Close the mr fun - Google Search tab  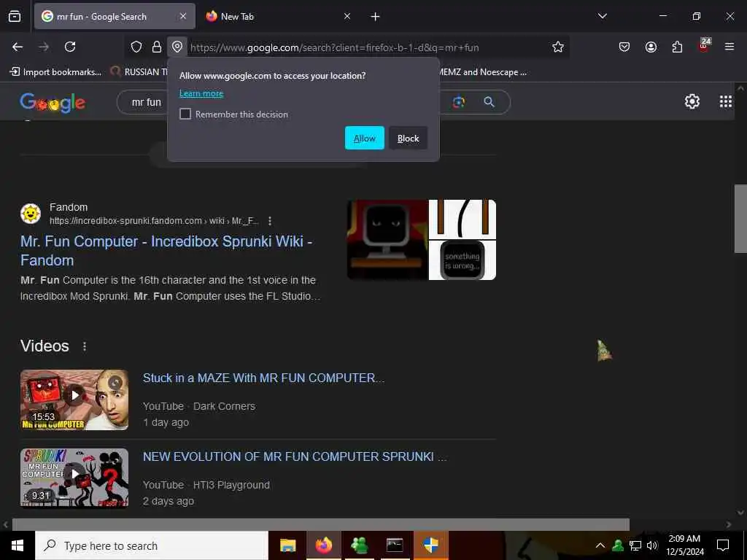click(x=183, y=16)
